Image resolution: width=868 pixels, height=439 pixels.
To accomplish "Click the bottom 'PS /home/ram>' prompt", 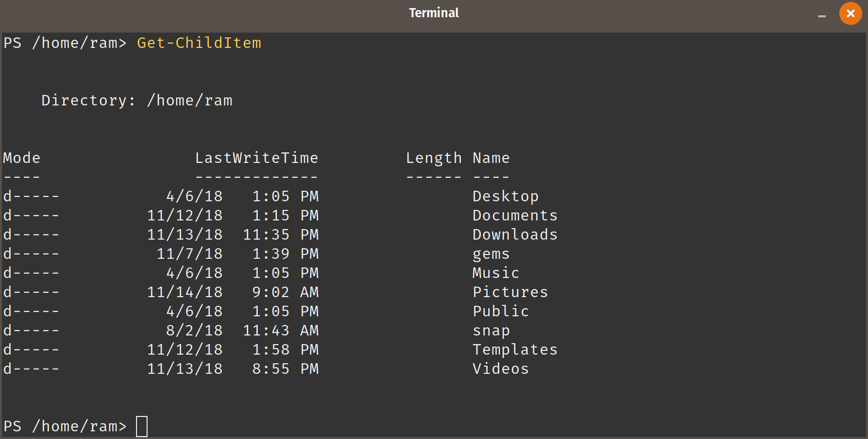I will [65, 427].
